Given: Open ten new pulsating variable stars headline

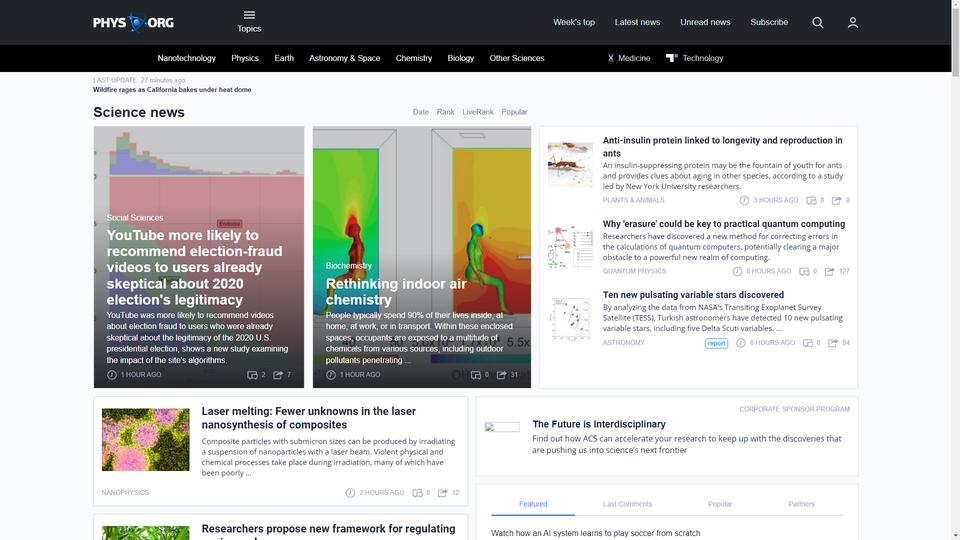Looking at the screenshot, I should tap(693, 295).
